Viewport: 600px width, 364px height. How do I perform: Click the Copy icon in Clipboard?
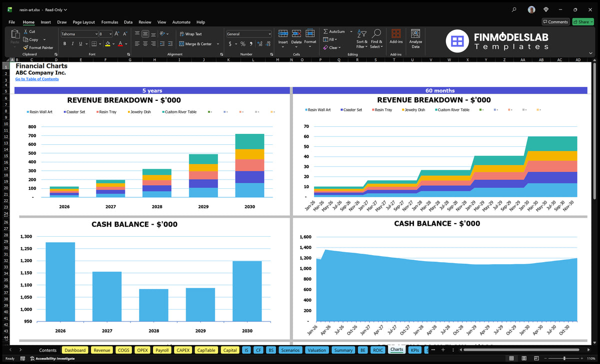pos(26,39)
